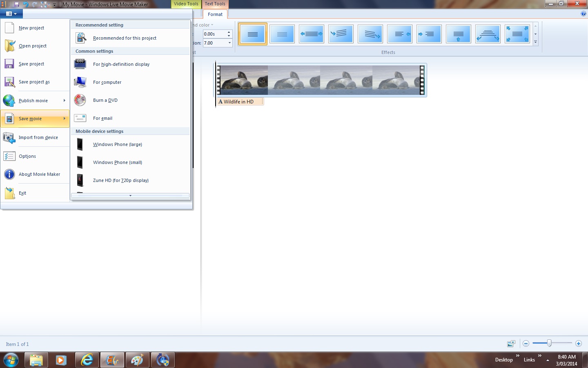Click the zoom slider handle
Image resolution: width=588 pixels, height=368 pixels.
pyautogui.click(x=549, y=343)
